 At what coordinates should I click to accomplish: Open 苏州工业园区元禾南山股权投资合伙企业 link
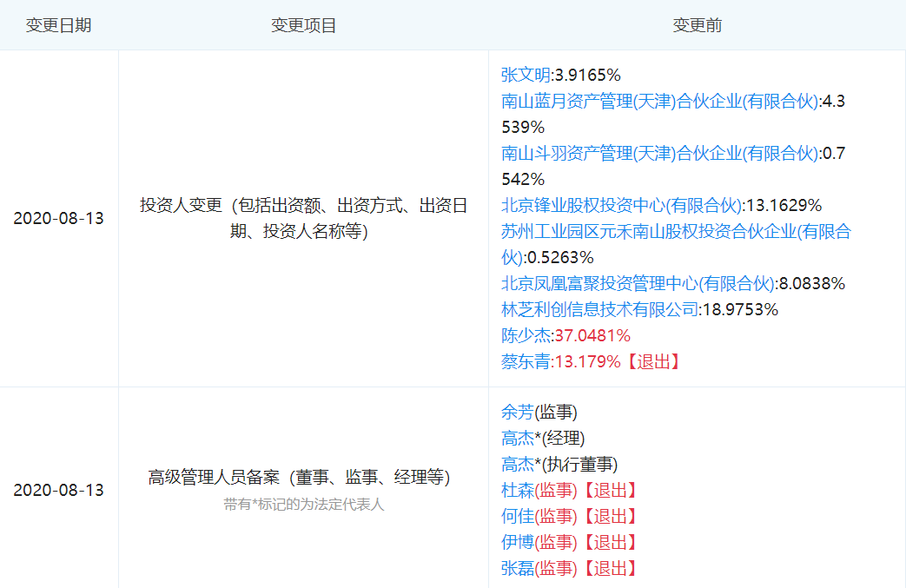pyautogui.click(x=676, y=244)
